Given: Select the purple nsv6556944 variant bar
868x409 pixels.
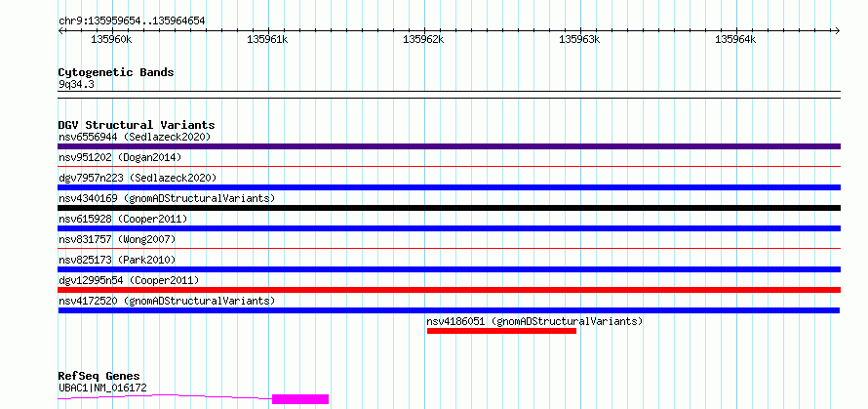Looking at the screenshot, I should (449, 146).
